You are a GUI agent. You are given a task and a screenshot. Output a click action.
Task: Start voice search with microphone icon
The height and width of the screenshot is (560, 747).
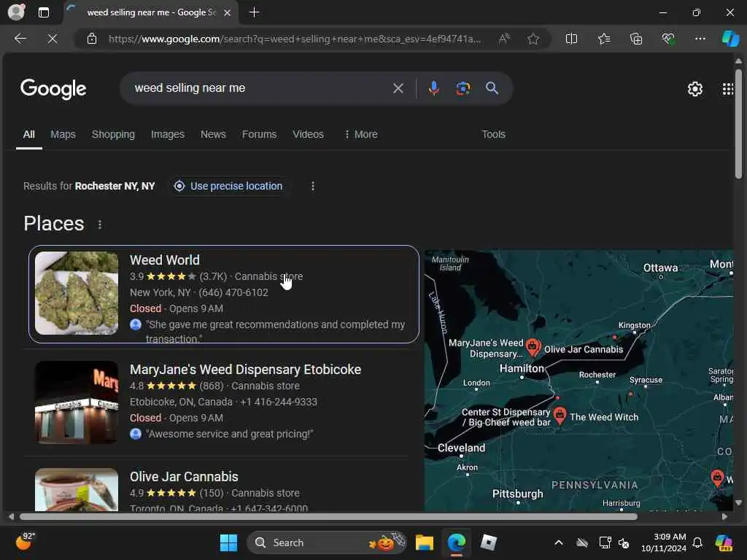[433, 88]
